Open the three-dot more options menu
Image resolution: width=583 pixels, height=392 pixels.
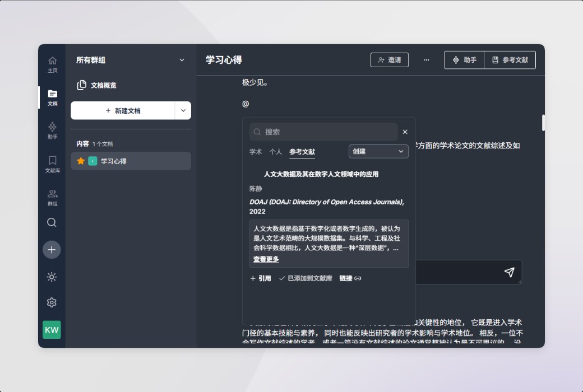point(427,60)
